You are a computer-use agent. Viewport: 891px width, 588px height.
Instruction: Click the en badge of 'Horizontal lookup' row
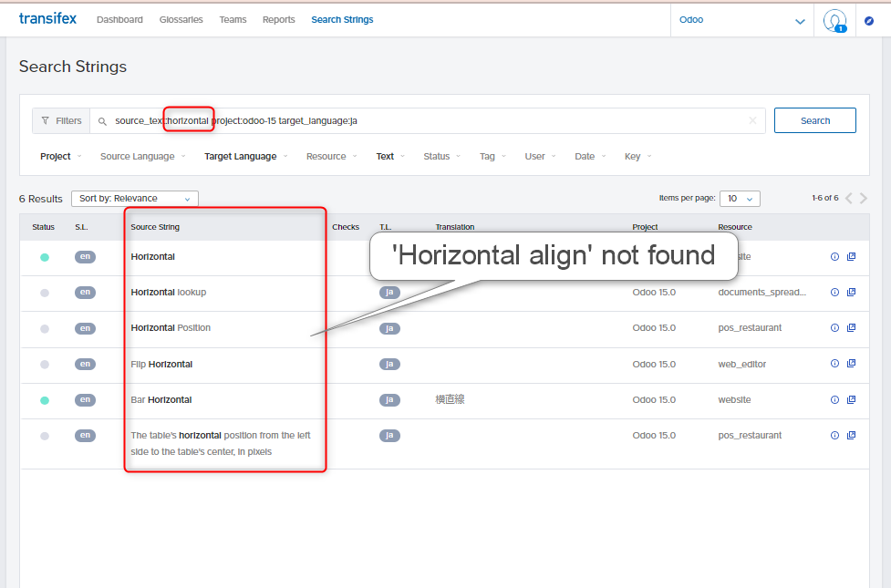pyautogui.click(x=85, y=292)
